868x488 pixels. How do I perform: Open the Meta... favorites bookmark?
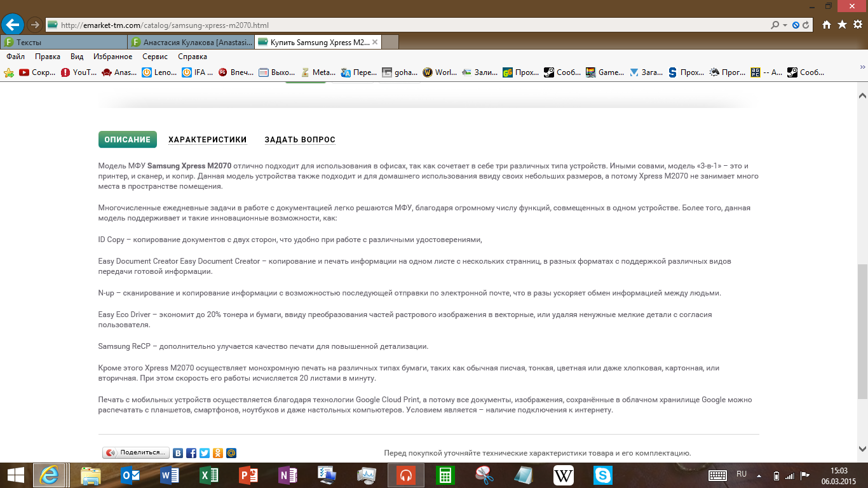[318, 72]
